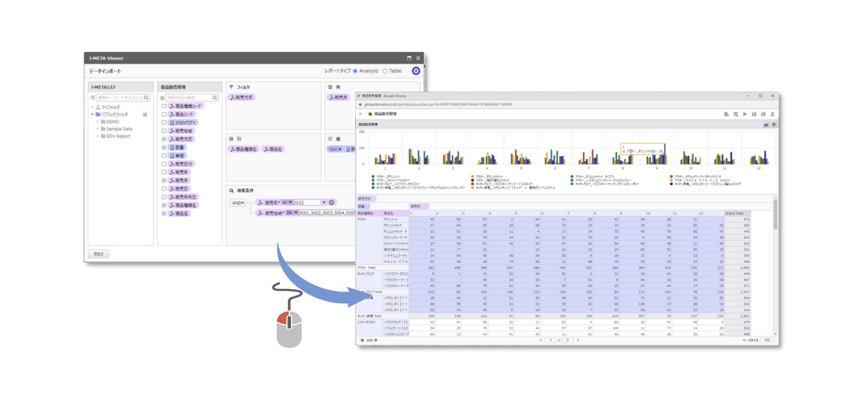Click in the 2022 value input field
868x414 pixels.
(x=307, y=202)
